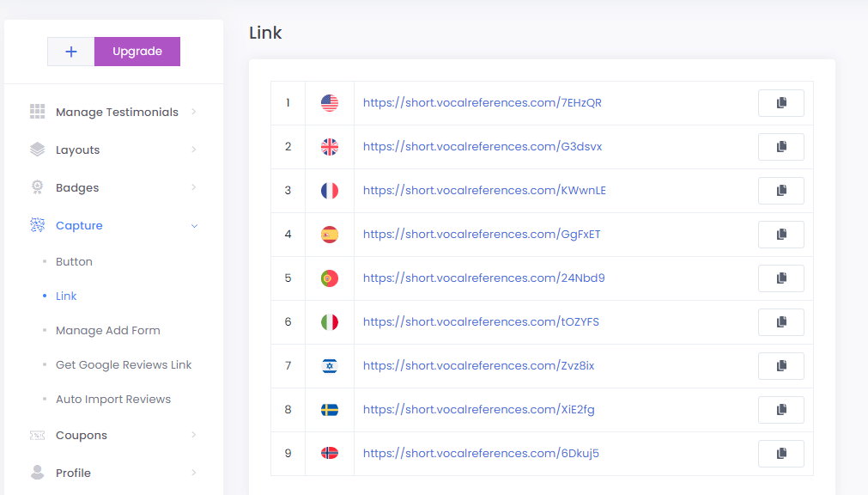Click the Profile person icon
The width and height of the screenshot is (868, 495).
37,473
